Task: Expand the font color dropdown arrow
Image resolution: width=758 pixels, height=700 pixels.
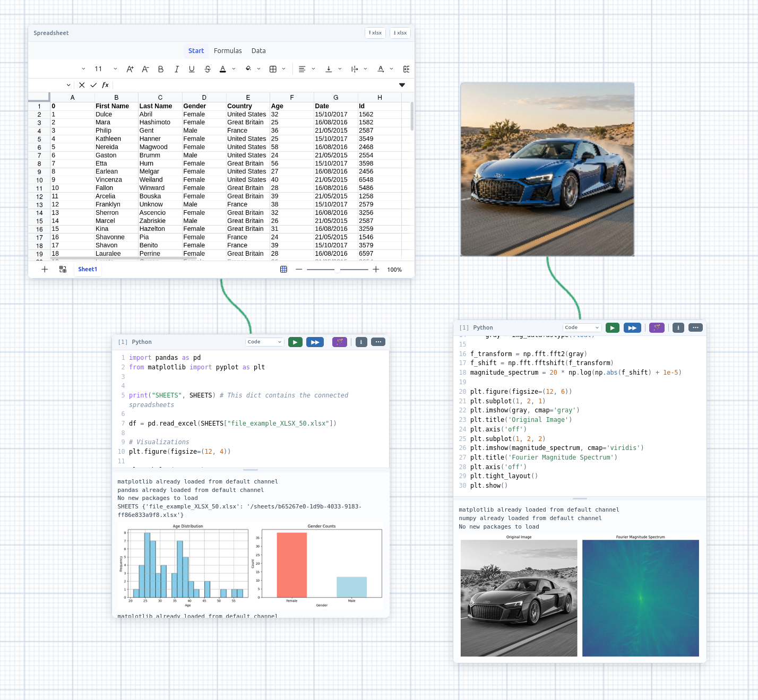Action: [x=234, y=69]
